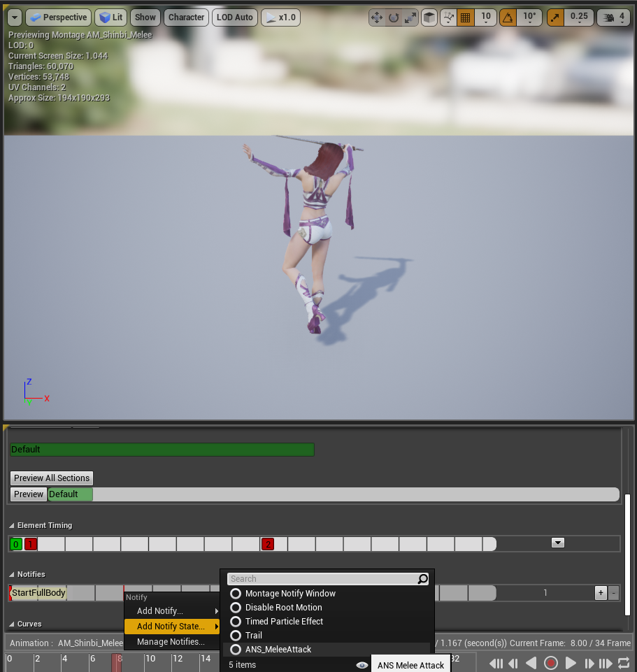Screen dimensions: 637x672
Task: Click the Default montage section bar
Action: click(x=162, y=450)
